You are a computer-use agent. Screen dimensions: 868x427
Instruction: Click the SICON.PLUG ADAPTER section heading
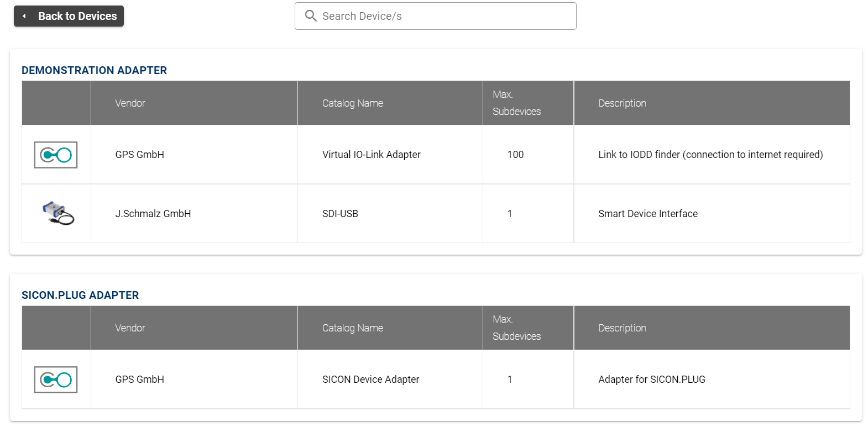tap(80, 295)
